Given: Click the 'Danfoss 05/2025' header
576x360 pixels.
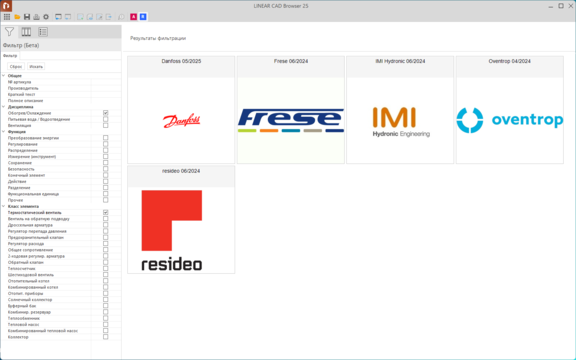Looking at the screenshot, I should click(x=181, y=61).
